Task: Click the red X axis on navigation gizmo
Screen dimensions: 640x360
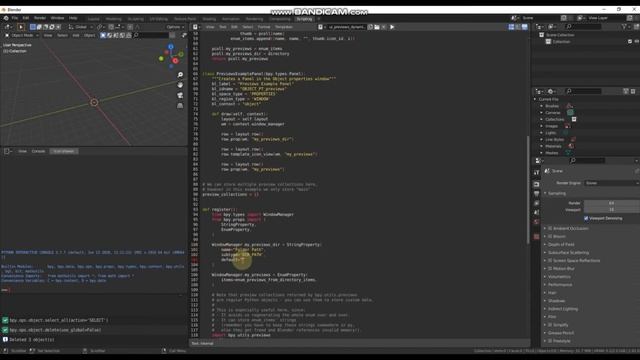Action: (176, 61)
